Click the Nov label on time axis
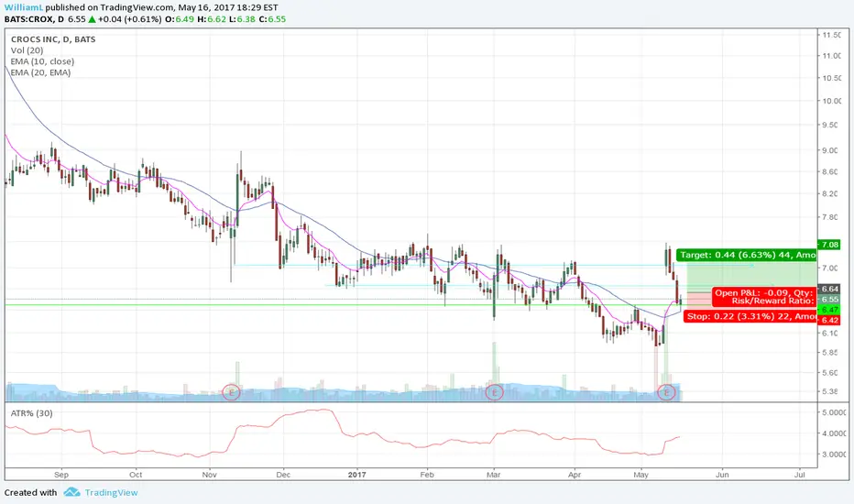The image size is (854, 504). 210,475
